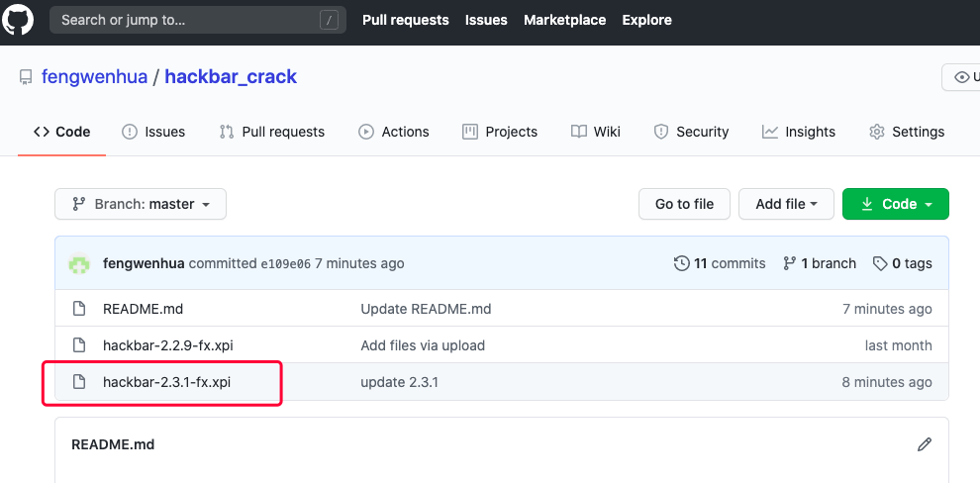The image size is (980, 483).
Task: Expand the Add file dropdown
Action: pos(786,204)
